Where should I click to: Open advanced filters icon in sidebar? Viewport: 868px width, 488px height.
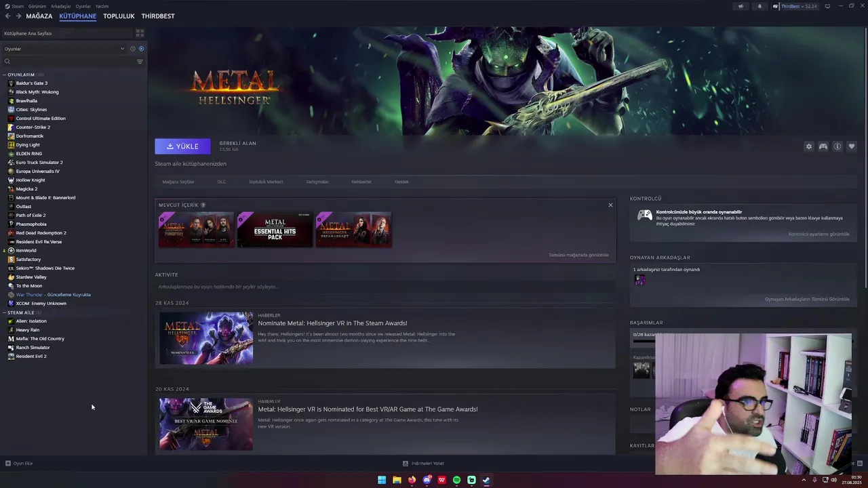click(x=140, y=62)
